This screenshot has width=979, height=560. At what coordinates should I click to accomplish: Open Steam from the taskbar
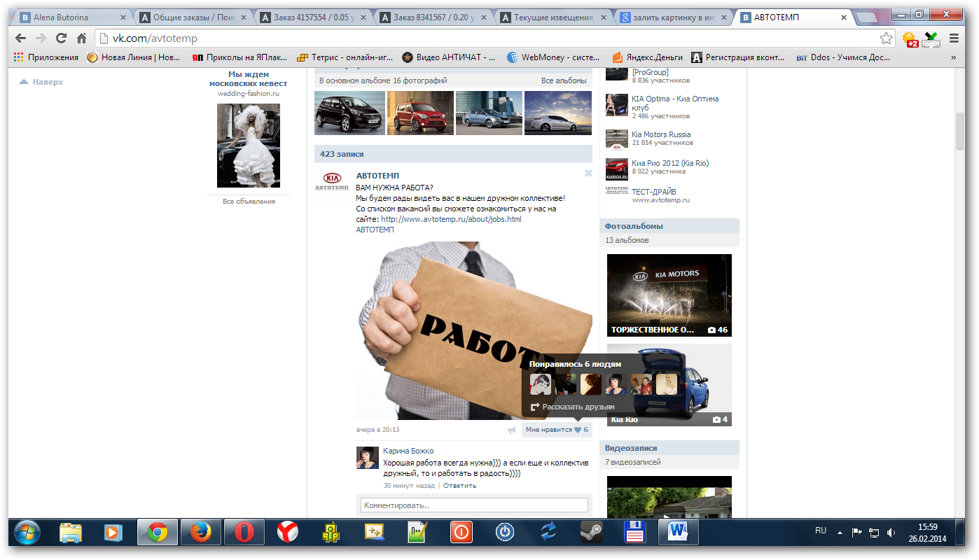(x=592, y=533)
